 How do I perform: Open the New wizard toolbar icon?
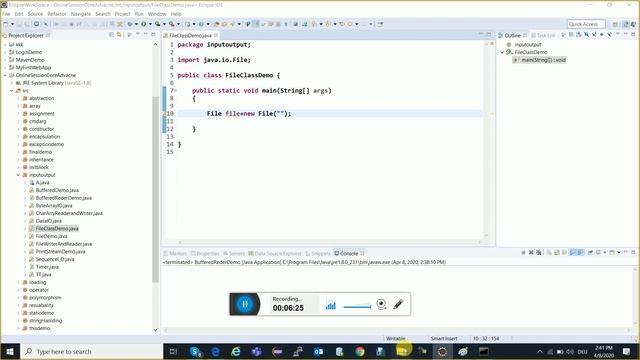5,24
